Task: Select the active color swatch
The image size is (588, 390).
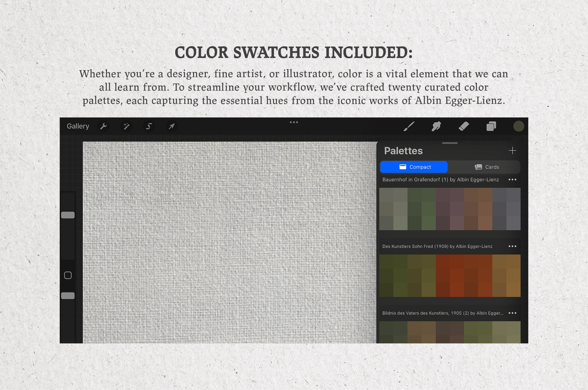Action: [519, 126]
